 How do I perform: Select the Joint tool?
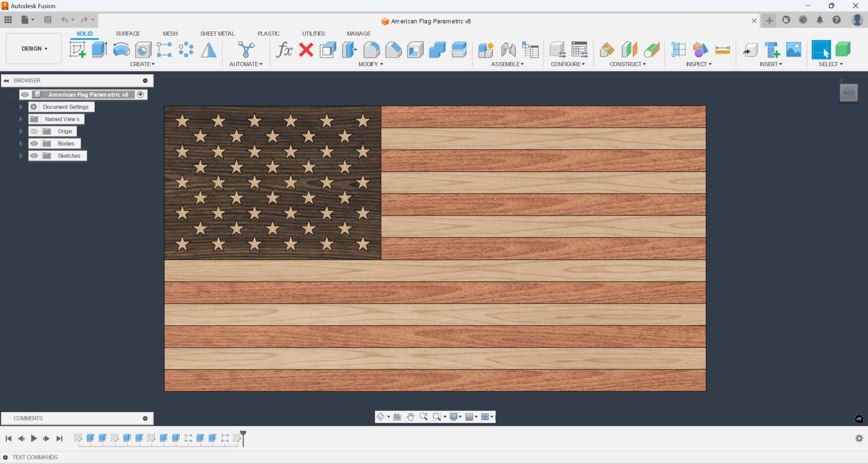tap(508, 49)
